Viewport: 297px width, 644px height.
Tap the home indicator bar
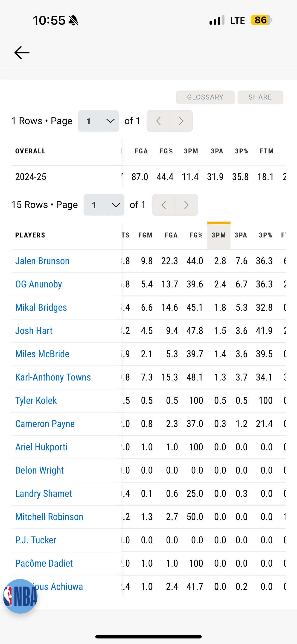pos(148,636)
